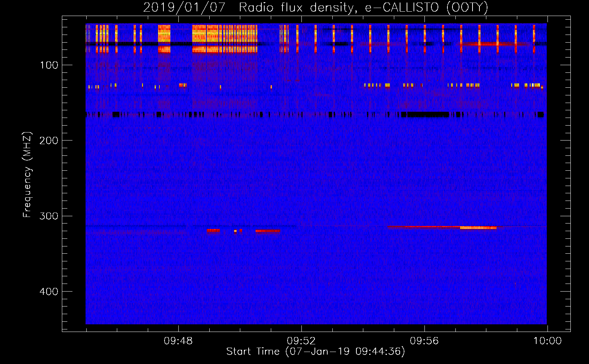Click the long black dropout bar near 165 MHz
589x364 pixels.
coord(428,115)
